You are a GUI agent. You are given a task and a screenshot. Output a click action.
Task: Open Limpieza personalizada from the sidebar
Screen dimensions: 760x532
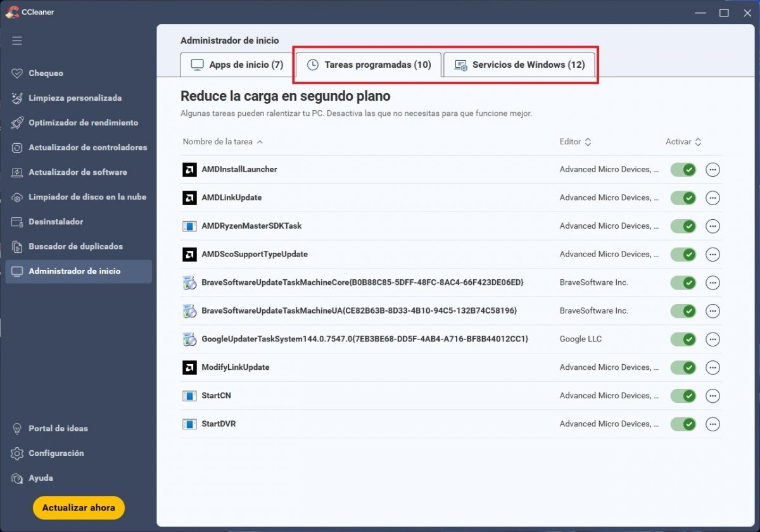click(75, 98)
